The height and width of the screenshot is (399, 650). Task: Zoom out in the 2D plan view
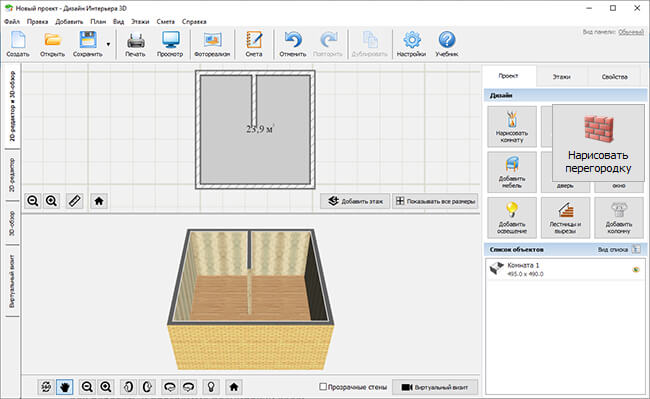pyautogui.click(x=33, y=201)
